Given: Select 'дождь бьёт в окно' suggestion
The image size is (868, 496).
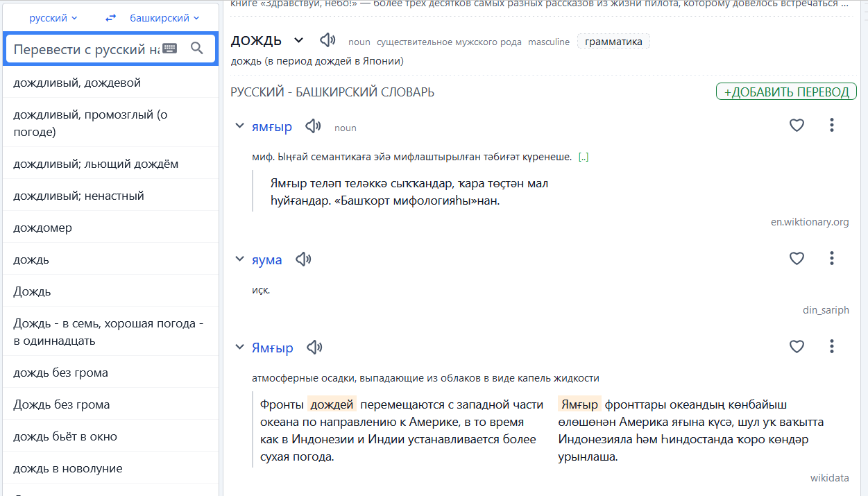Looking at the screenshot, I should pyautogui.click(x=65, y=436).
